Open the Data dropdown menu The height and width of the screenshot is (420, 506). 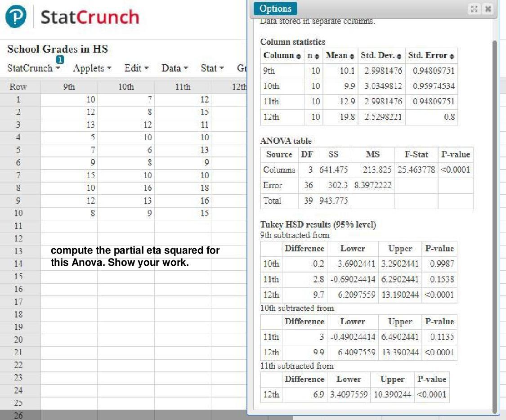(175, 68)
